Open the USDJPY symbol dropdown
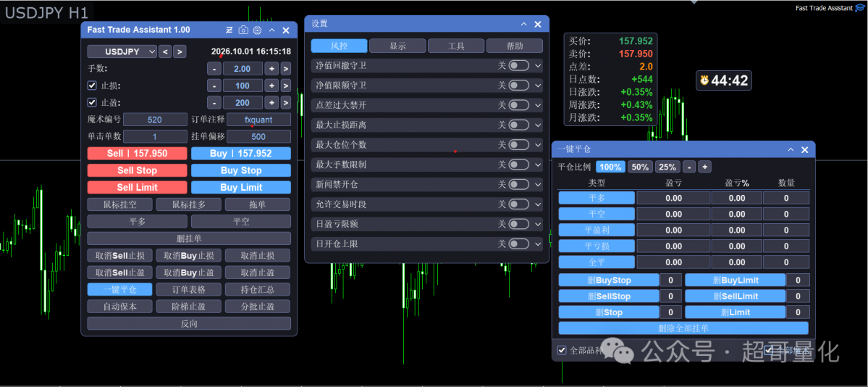Viewport: 868px width, 387px height. [122, 51]
